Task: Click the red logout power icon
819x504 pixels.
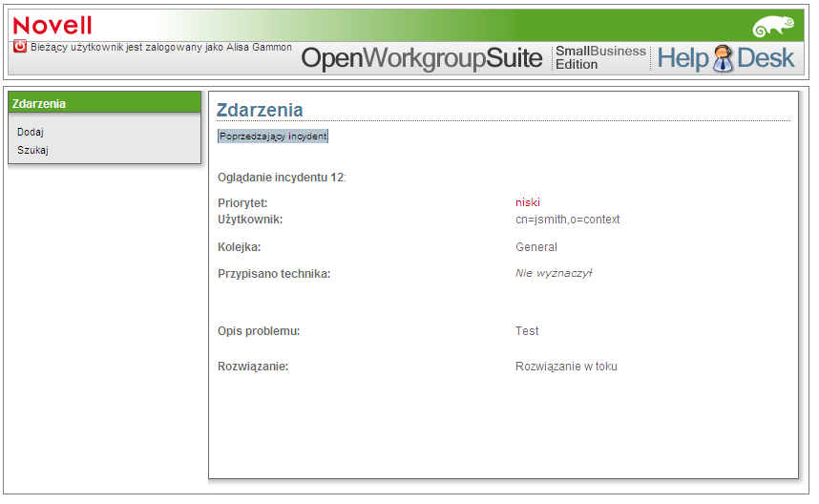Action: coord(20,47)
